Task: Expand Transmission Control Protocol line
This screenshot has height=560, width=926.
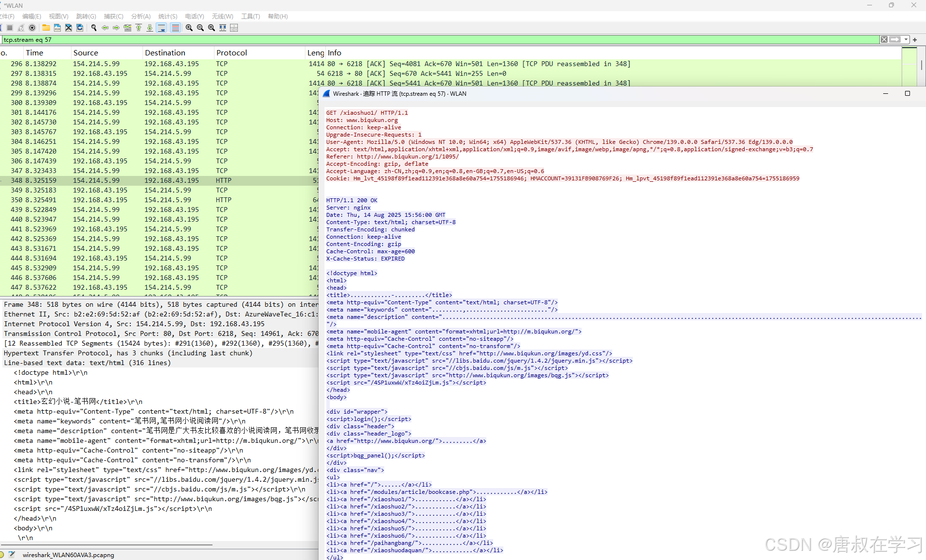Action: (160, 334)
